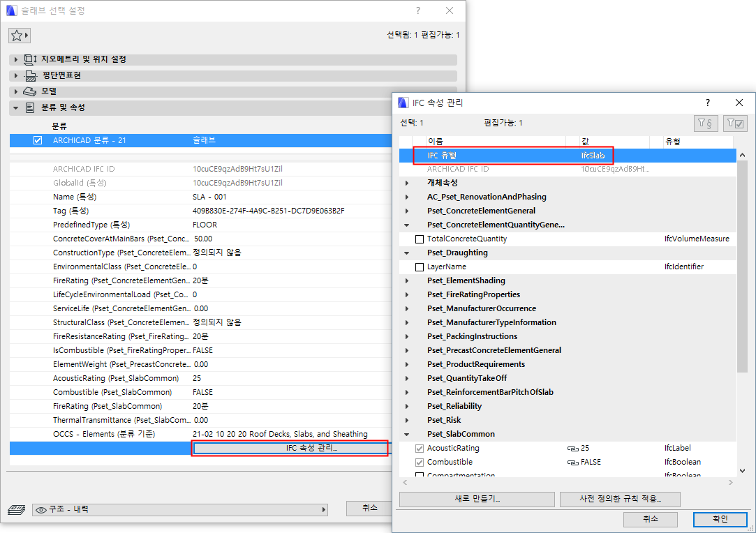The width and height of the screenshot is (756, 533).
Task: Click the vertical scrollbar in IFC list
Action: pos(742,266)
